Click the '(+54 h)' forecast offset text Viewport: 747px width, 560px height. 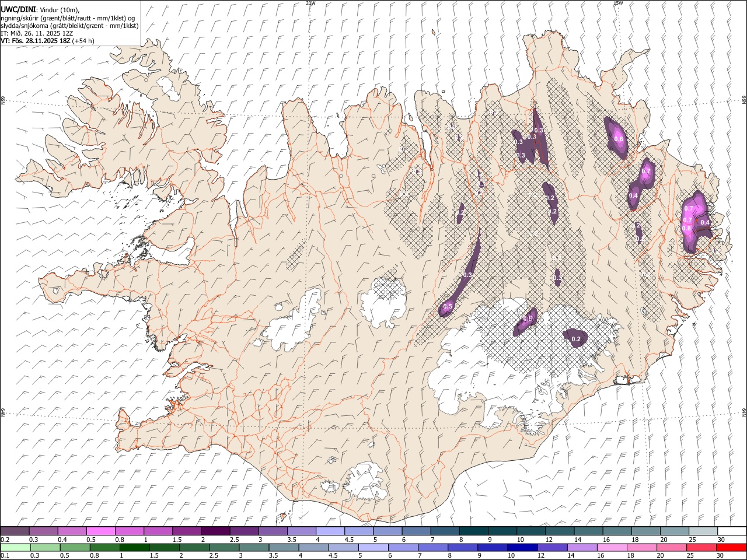pos(84,41)
